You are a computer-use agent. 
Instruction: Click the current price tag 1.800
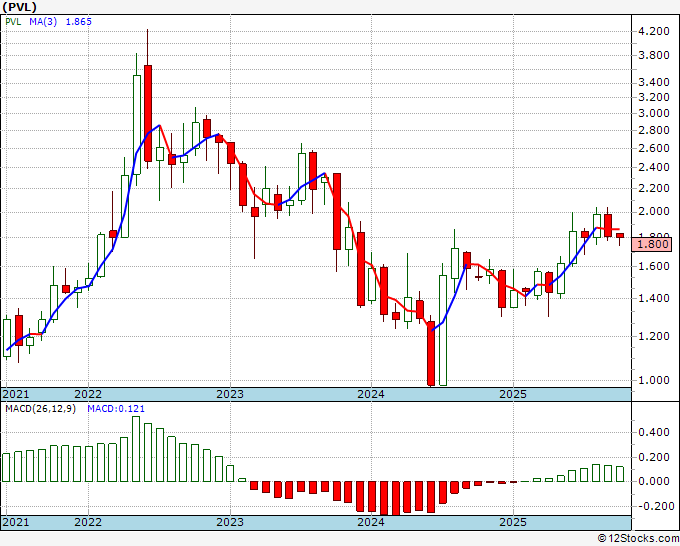tap(653, 244)
